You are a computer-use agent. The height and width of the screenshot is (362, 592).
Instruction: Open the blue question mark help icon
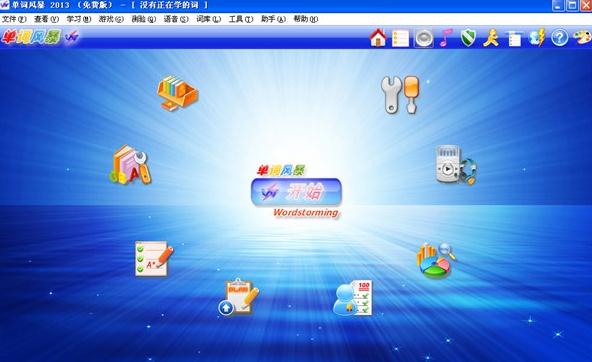(560, 38)
